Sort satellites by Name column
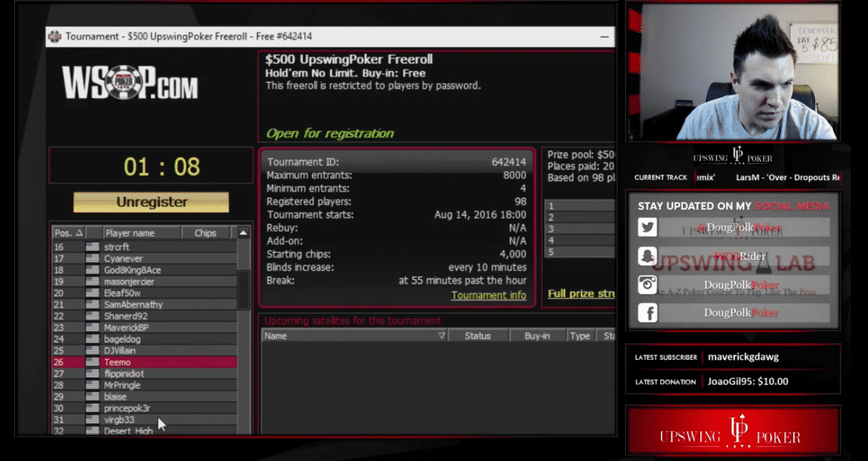The image size is (868, 461). tap(355, 336)
